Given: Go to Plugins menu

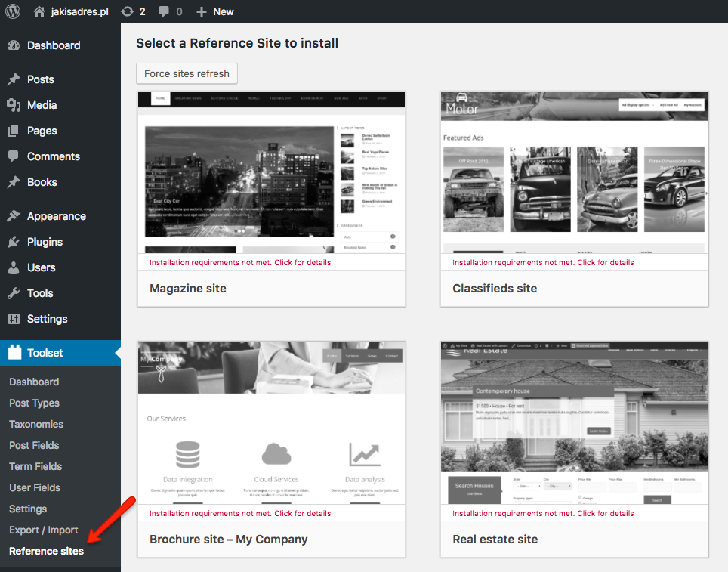Looking at the screenshot, I should 45,242.
